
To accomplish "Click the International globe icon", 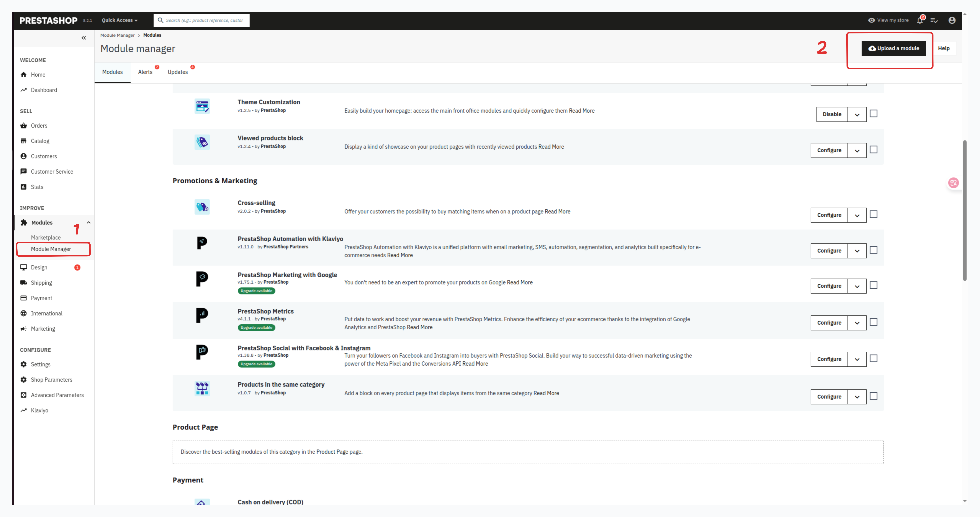I will [24, 313].
